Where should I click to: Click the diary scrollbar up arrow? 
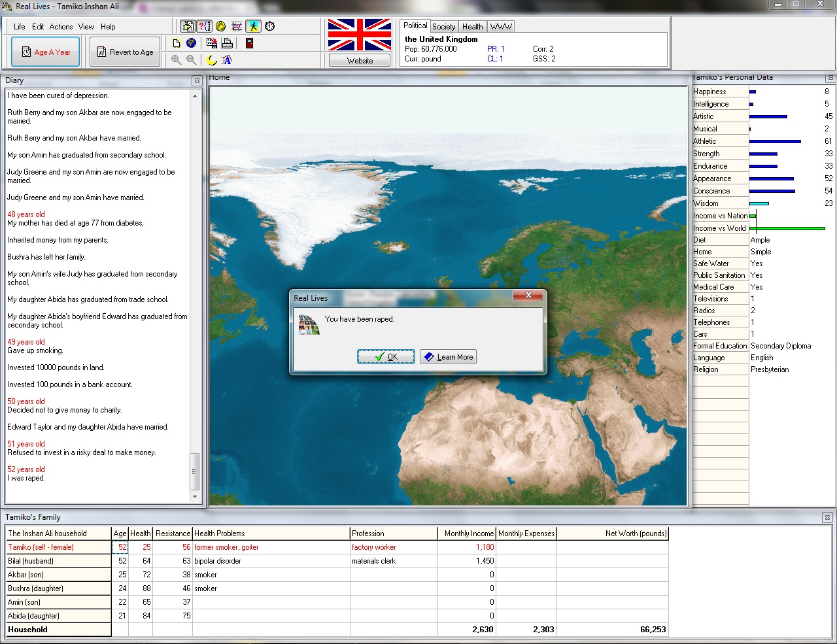click(x=195, y=96)
